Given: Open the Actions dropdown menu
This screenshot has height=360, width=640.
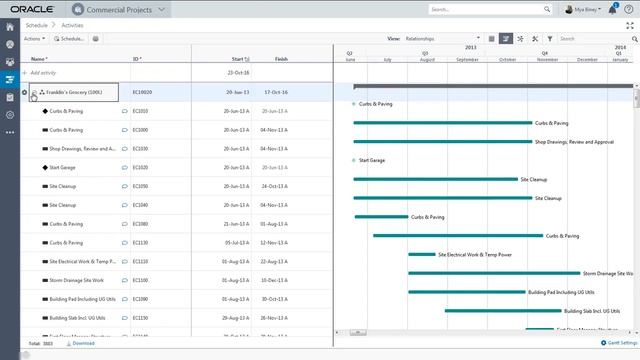Looking at the screenshot, I should pyautogui.click(x=34, y=39).
